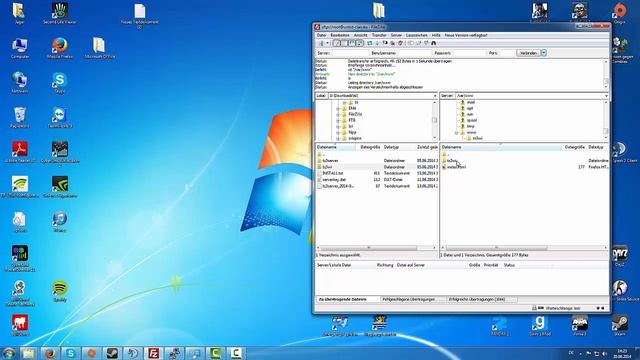Click the Windows Start button
Viewport: 640px width, 360px height.
point(8,353)
